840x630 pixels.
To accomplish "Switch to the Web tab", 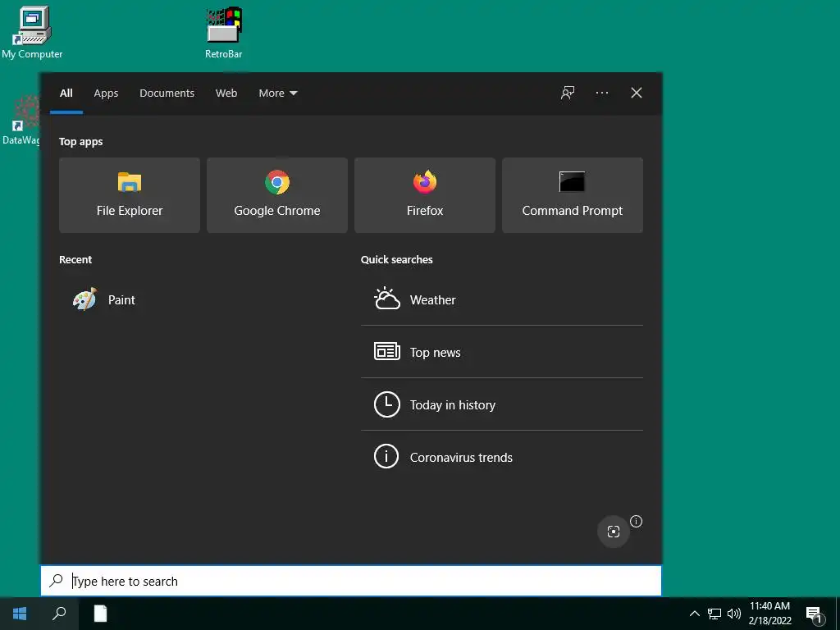I will tap(226, 93).
